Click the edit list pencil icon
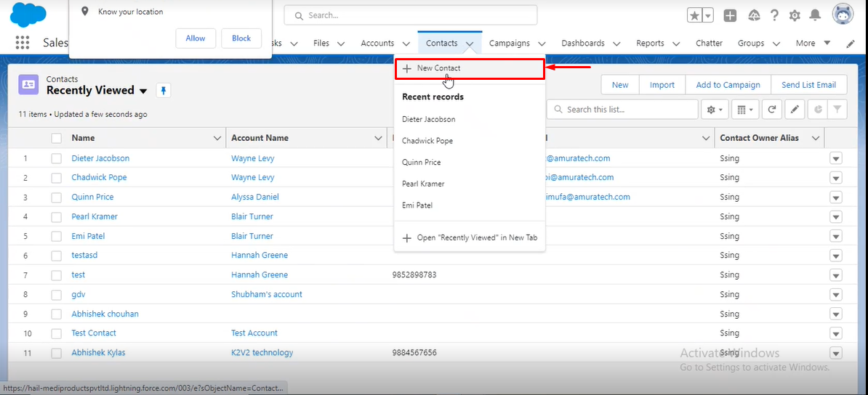Screen dimensions: 868x395 pos(795,110)
